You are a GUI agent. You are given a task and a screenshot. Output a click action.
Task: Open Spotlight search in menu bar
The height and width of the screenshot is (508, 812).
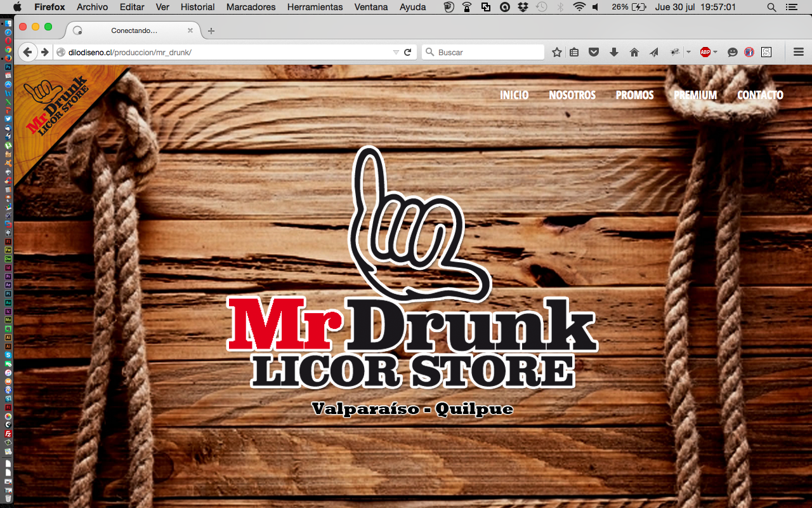pyautogui.click(x=771, y=7)
